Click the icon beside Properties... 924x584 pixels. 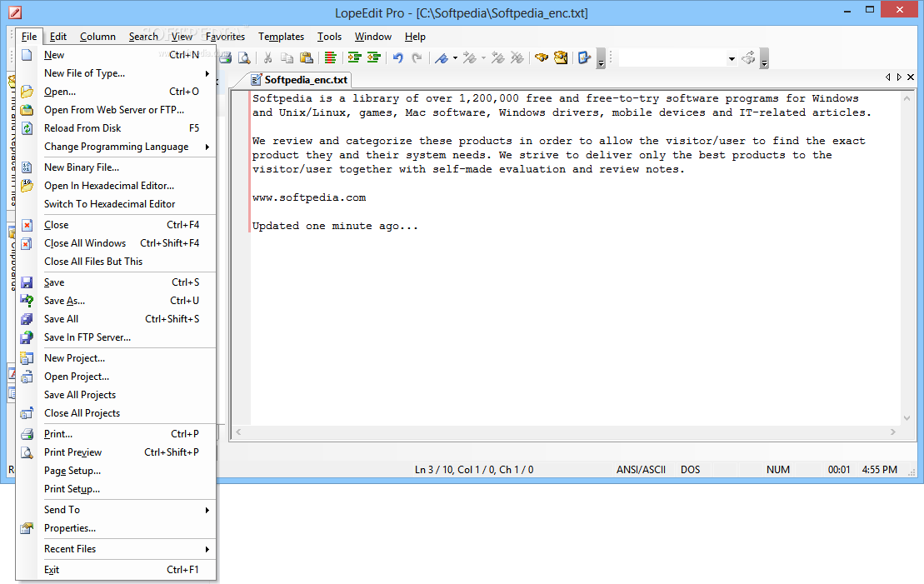pyautogui.click(x=27, y=528)
